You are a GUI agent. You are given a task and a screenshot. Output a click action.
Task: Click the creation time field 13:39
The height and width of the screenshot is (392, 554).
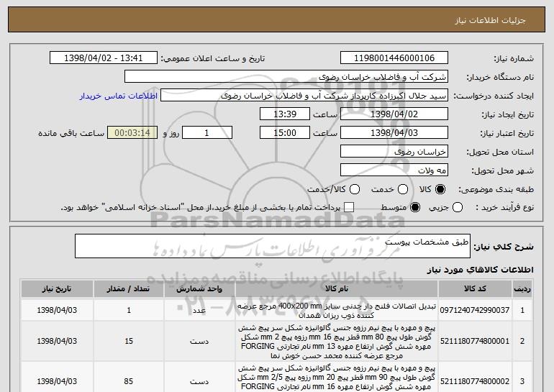tap(285, 114)
